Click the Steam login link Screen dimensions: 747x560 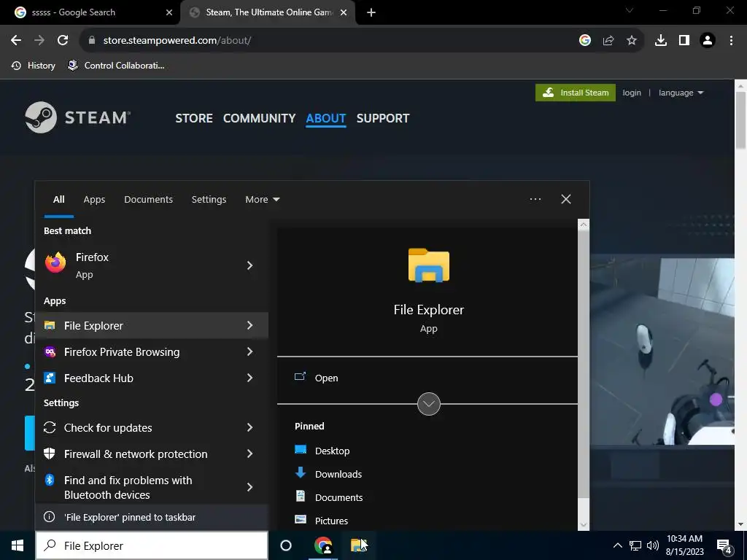[x=632, y=93]
